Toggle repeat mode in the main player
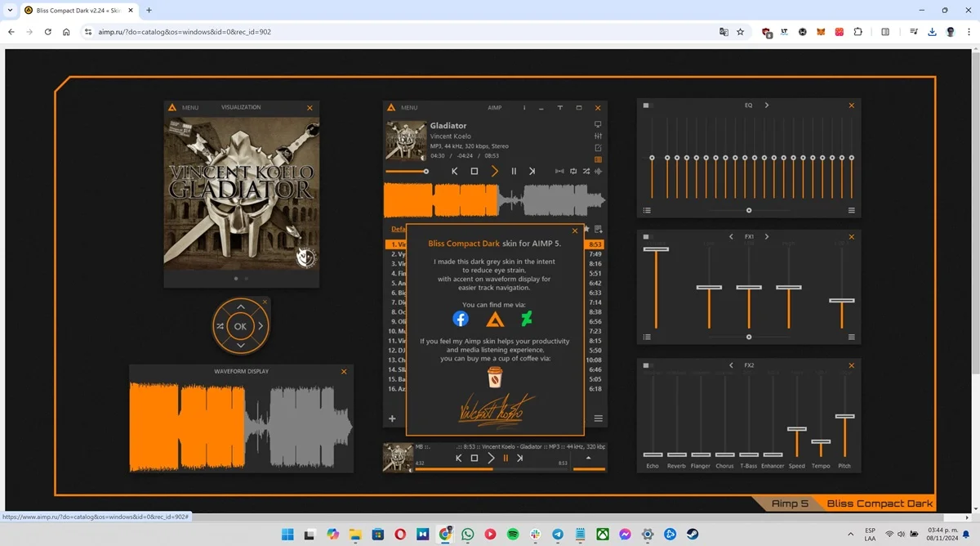The height and width of the screenshot is (546, 980). pos(573,172)
